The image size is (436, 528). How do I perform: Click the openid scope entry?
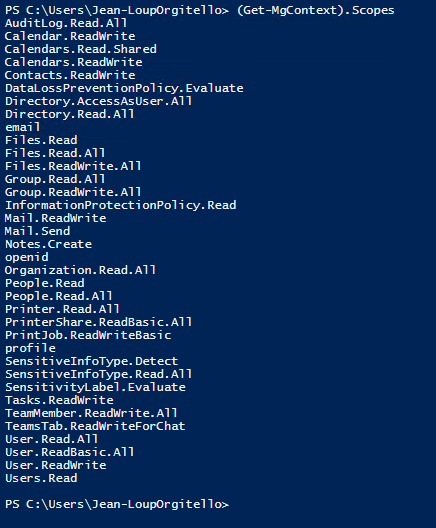[x=27, y=257]
